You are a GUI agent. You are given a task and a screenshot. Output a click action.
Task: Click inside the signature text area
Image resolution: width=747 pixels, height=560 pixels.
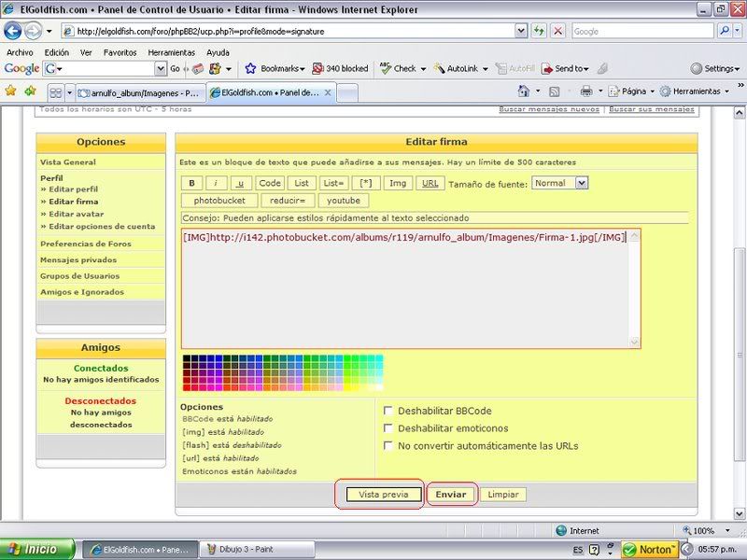405,289
